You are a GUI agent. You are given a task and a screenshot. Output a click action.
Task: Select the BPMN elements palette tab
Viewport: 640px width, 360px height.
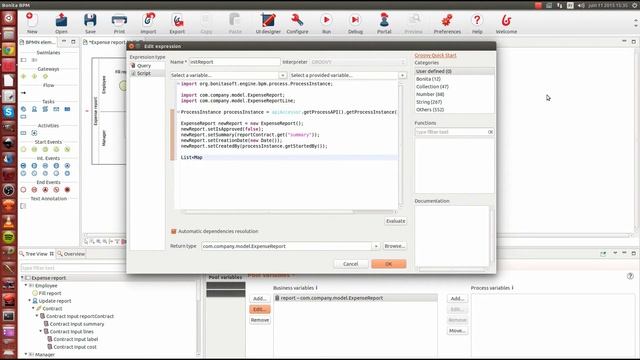(x=38, y=42)
